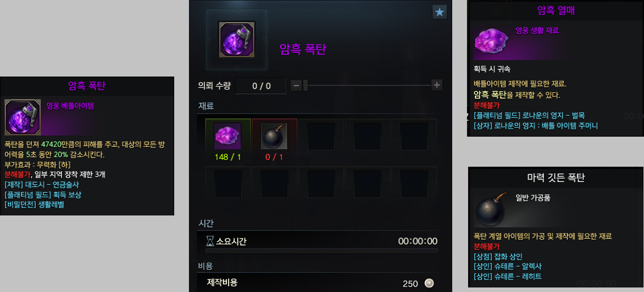Click the [상인] 슈테른 - 레히트 link

508,276
